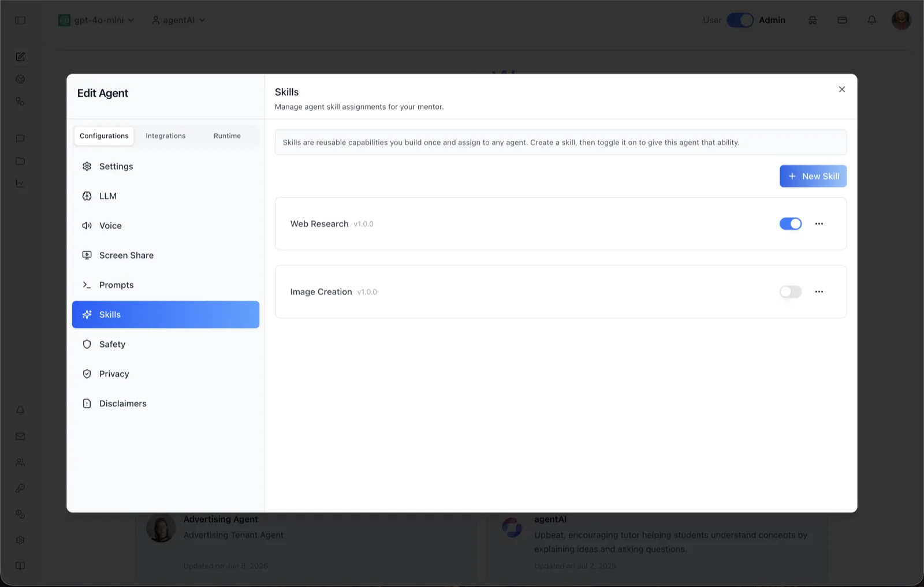Click the Image Creation skill name

pyautogui.click(x=321, y=292)
